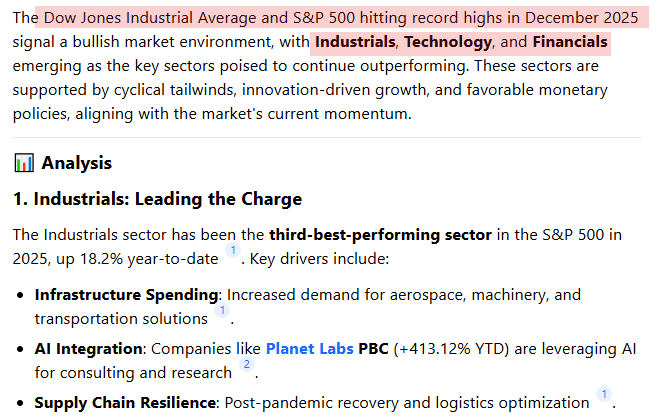Click the bold 'PBC' text after Planet Labs
The image size is (659, 417).
point(376,349)
